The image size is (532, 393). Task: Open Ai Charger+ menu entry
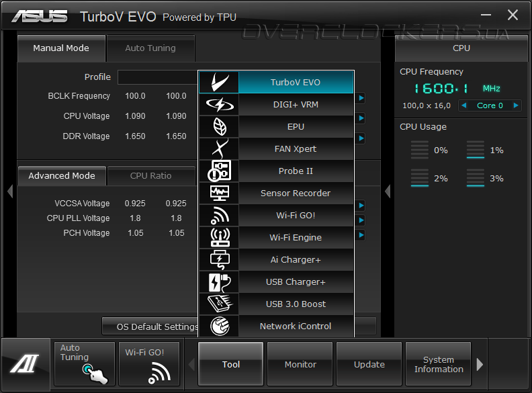coord(296,259)
